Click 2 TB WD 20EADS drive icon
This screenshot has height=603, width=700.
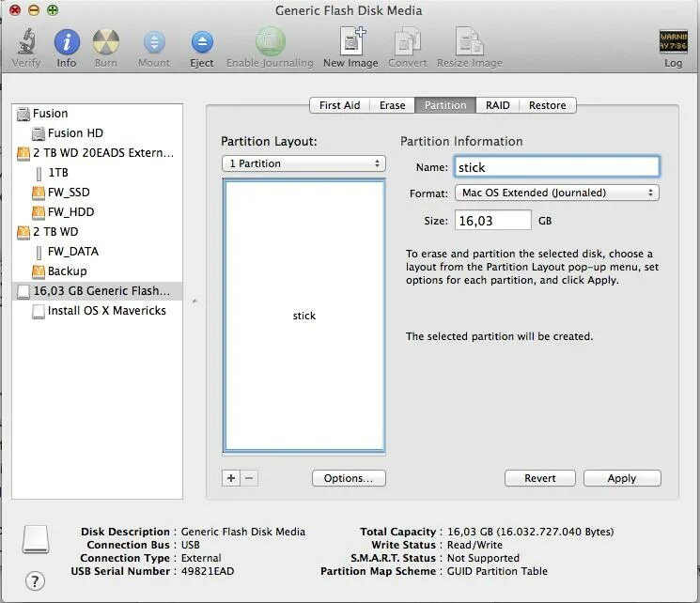[x=23, y=153]
